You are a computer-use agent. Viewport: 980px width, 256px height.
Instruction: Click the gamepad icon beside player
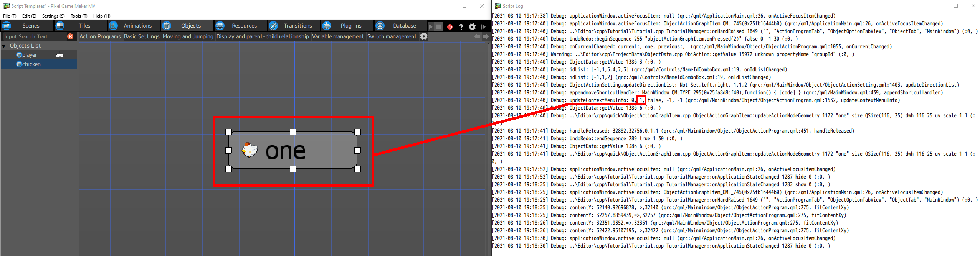(60, 56)
